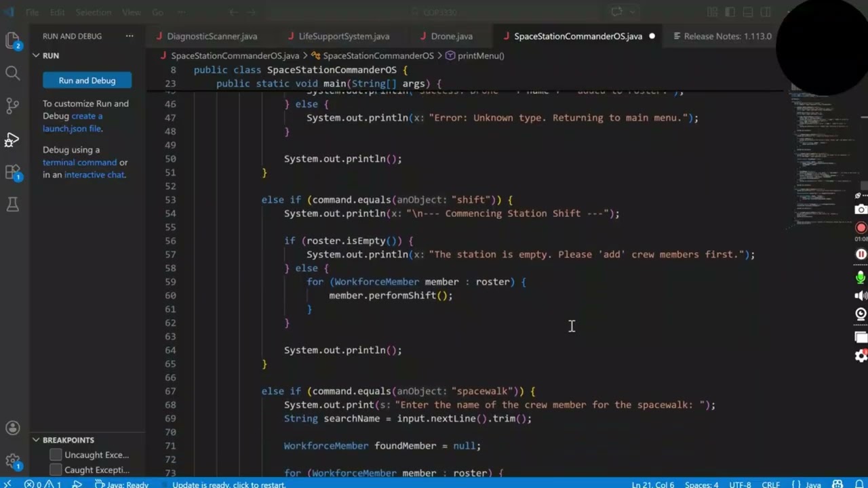868x488 pixels.
Task: Click the speaker volume icon in overlay
Action: pos(861,296)
